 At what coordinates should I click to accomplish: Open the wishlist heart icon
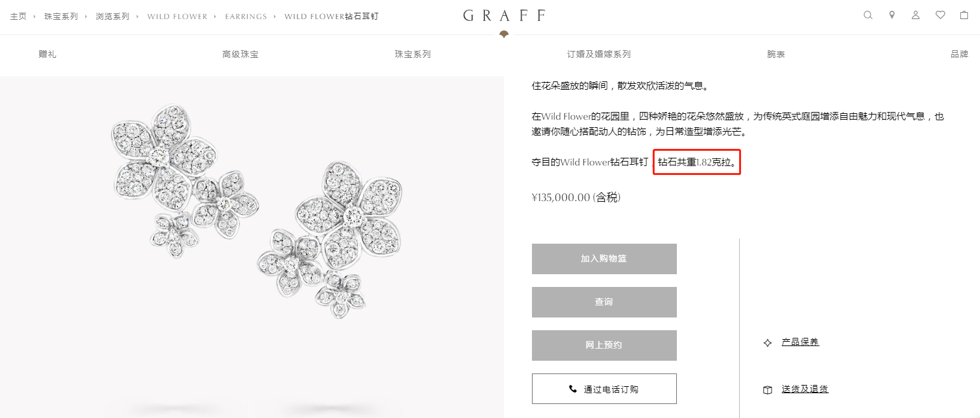[940, 15]
